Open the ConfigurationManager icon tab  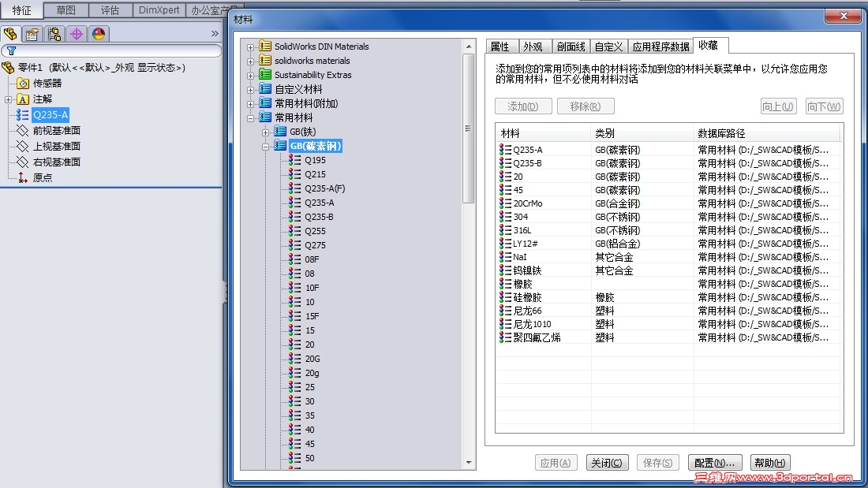54,34
